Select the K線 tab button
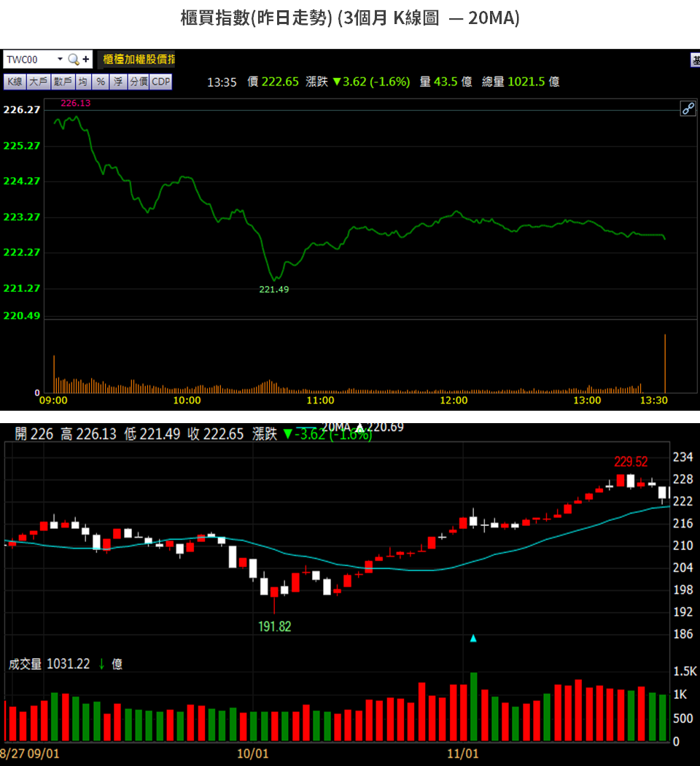700x766 pixels. click(x=15, y=82)
